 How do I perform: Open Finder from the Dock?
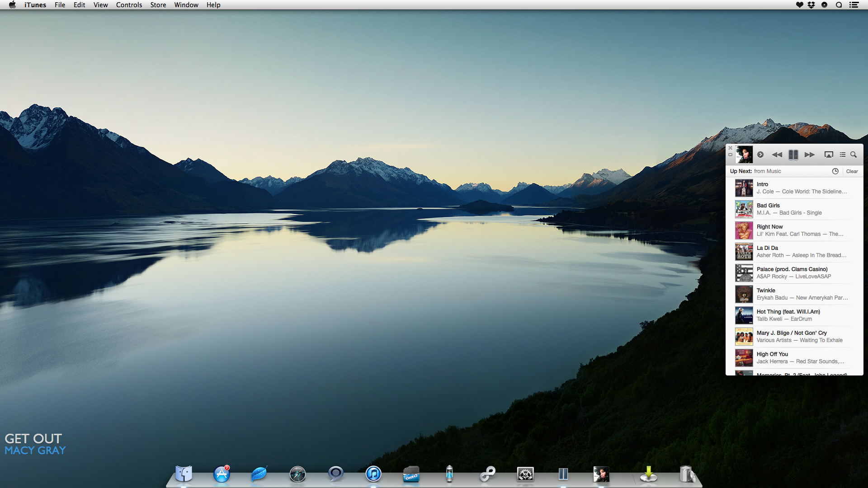pyautogui.click(x=184, y=474)
